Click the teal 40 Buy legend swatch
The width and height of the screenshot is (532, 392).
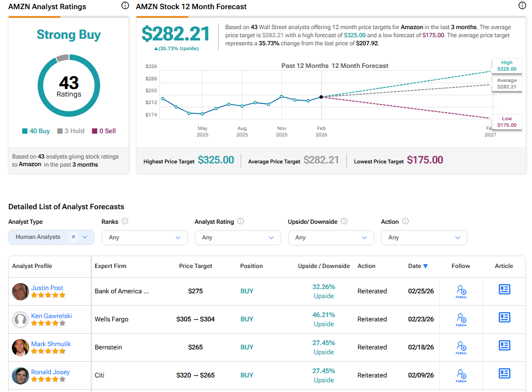[x=25, y=131]
